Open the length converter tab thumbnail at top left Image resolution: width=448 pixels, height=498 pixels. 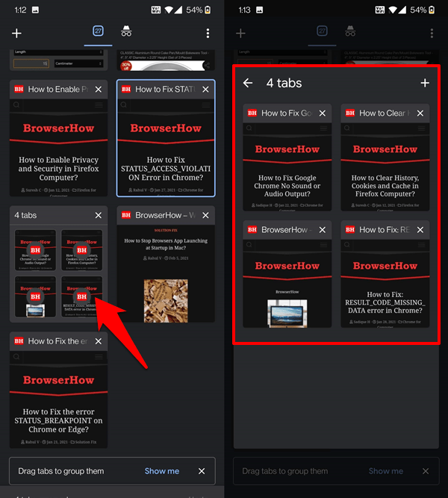click(x=58, y=60)
